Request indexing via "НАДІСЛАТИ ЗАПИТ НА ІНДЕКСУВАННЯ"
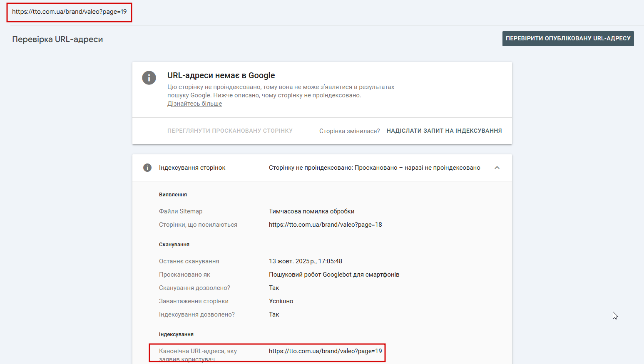The width and height of the screenshot is (644, 364). (444, 131)
